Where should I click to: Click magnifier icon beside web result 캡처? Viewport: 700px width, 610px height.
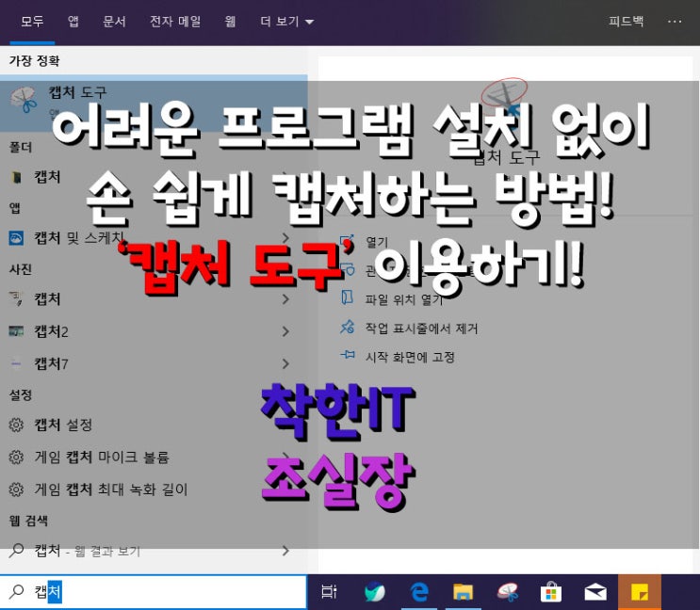click(17, 551)
